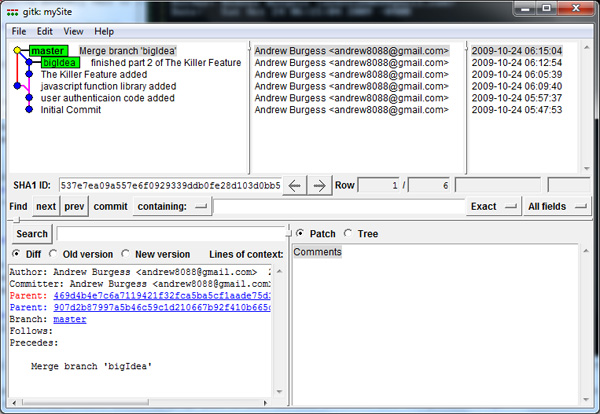The image size is (600, 414).
Task: Open the Help menu
Action: 104,31
